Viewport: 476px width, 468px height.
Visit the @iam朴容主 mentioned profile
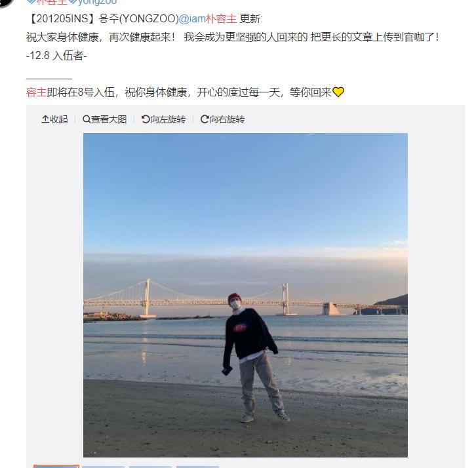[208, 19]
